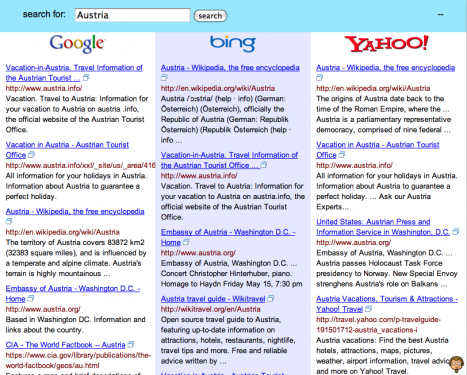The width and height of the screenshot is (467, 375).
Task: Open United States: Austrian Press and Information Service link
Action: click(383, 227)
